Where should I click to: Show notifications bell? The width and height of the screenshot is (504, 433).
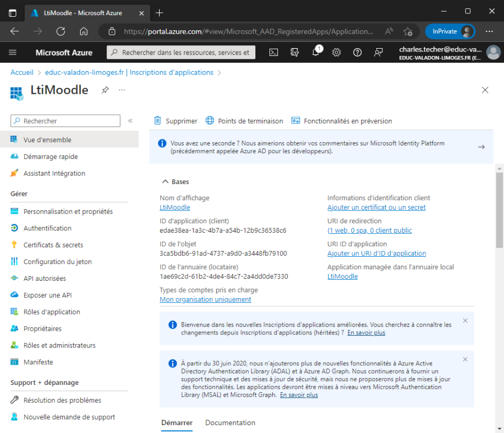(316, 51)
